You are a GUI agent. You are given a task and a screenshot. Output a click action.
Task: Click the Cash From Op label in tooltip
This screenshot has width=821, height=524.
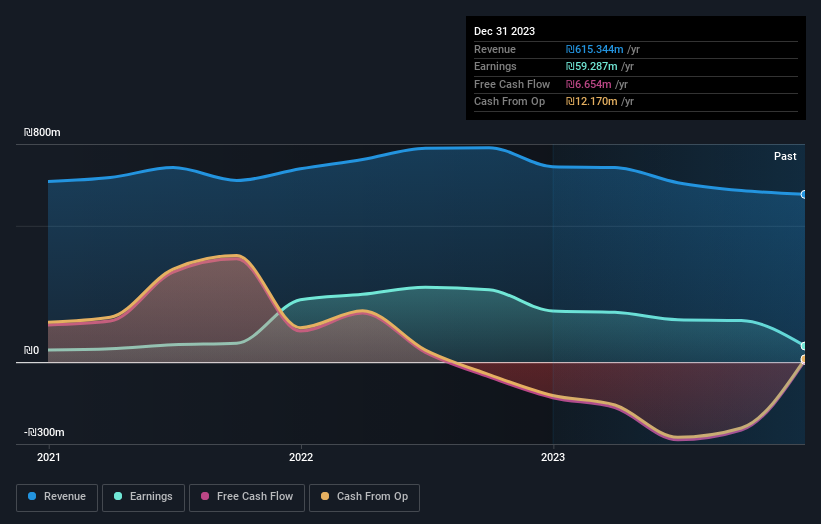click(509, 102)
